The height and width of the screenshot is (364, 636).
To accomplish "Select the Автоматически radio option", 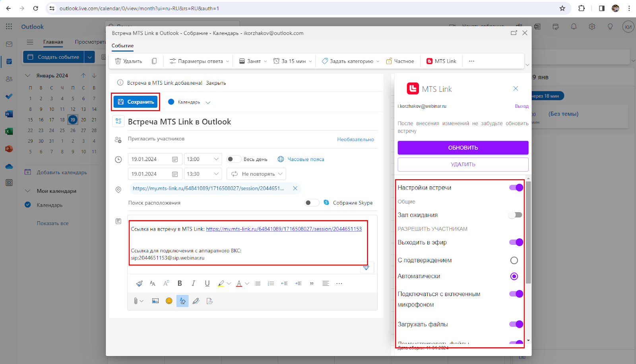I will tap(514, 276).
